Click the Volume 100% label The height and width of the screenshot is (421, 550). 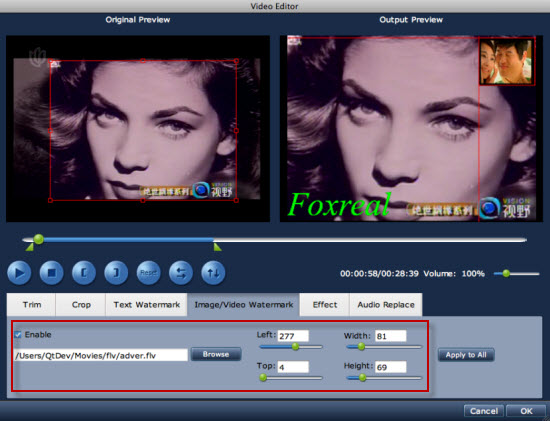[454, 273]
